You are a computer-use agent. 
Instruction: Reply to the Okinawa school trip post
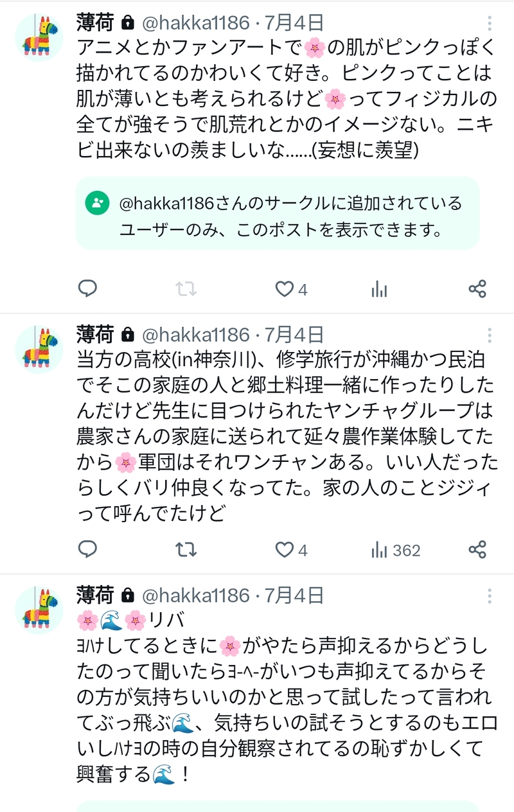(x=87, y=549)
